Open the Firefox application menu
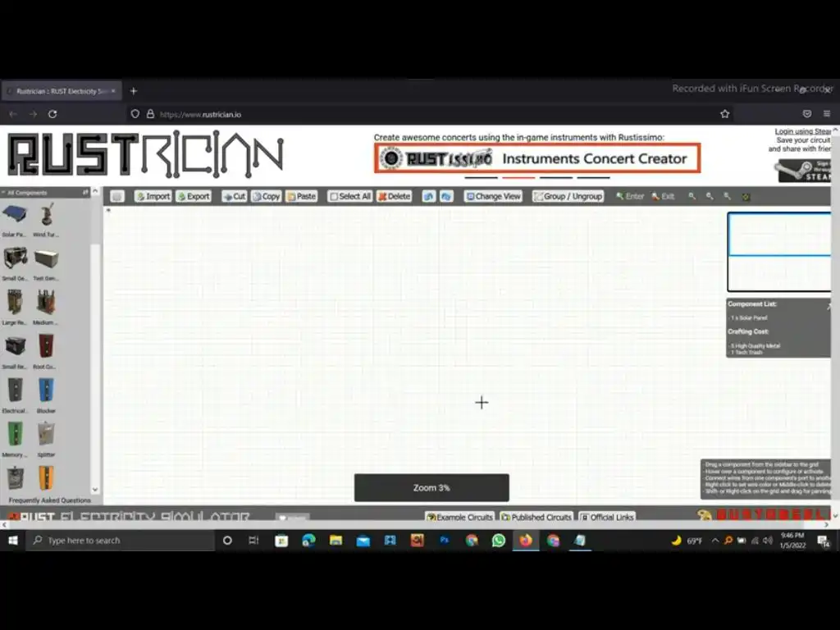Viewport: 840px width, 630px height. coord(827,114)
